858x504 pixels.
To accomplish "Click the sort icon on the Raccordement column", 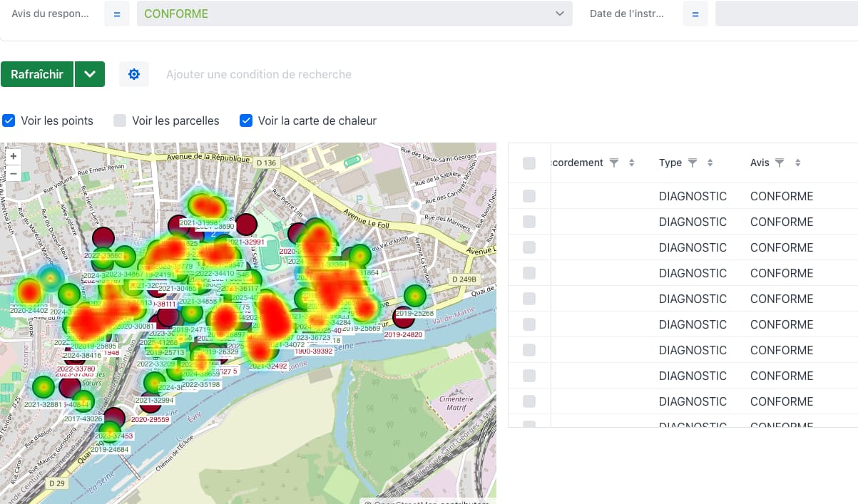I will click(x=631, y=163).
